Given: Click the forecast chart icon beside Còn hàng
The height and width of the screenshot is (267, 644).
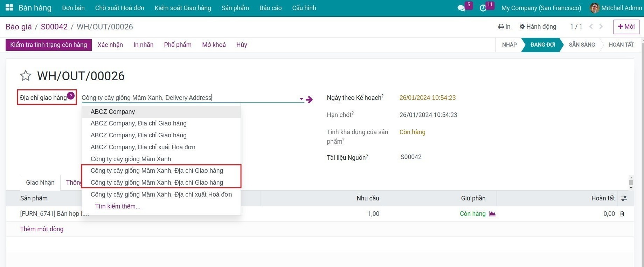Looking at the screenshot, I should point(492,214).
